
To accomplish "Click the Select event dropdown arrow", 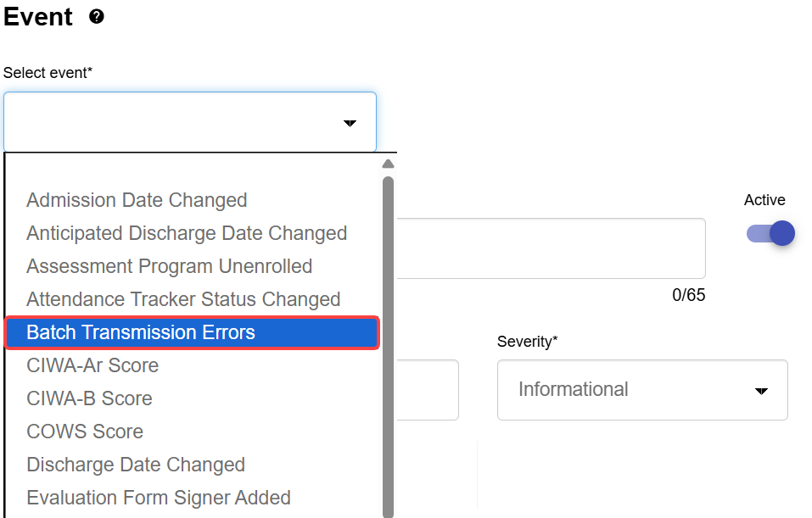I will (x=350, y=124).
